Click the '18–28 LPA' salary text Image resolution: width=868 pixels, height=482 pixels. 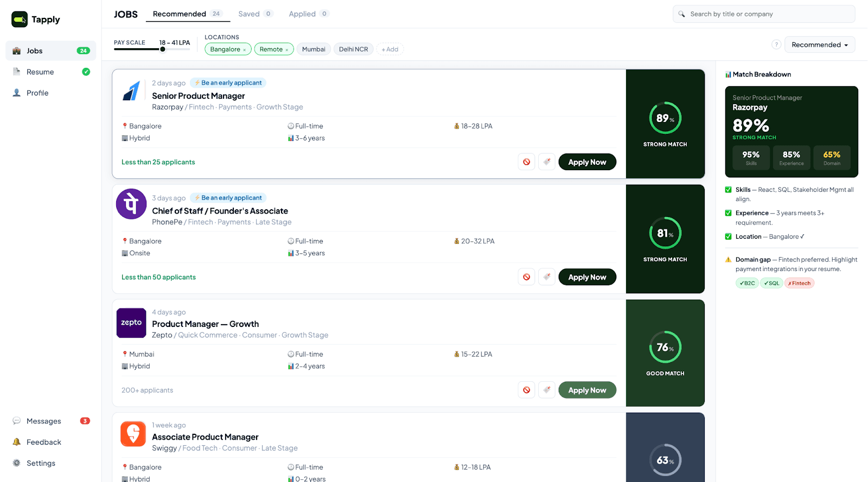pyautogui.click(x=476, y=126)
